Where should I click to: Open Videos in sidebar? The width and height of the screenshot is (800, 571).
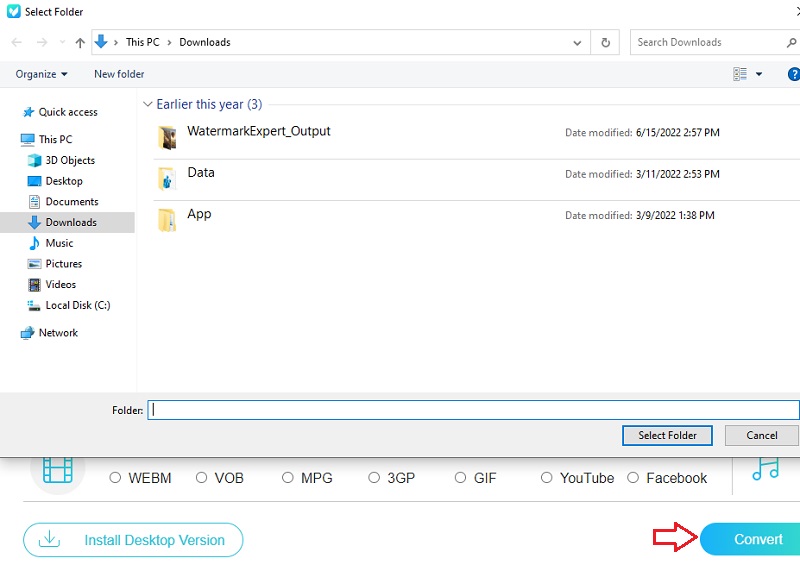click(x=61, y=285)
